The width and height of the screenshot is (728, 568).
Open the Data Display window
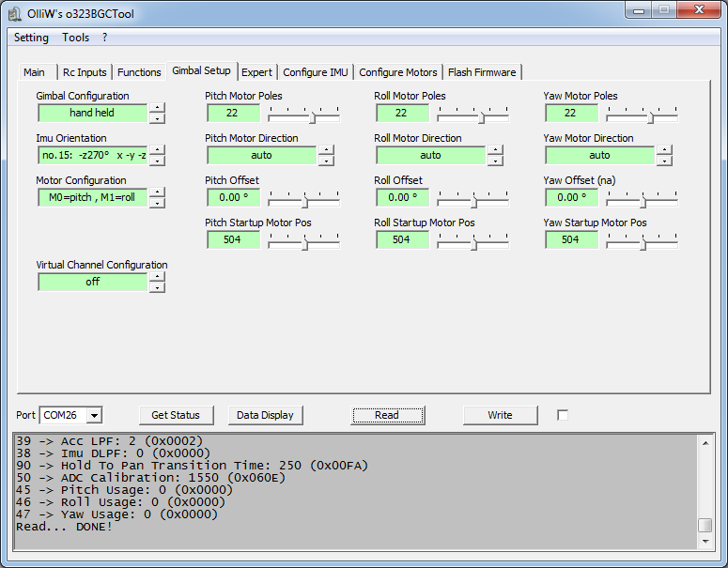[265, 415]
